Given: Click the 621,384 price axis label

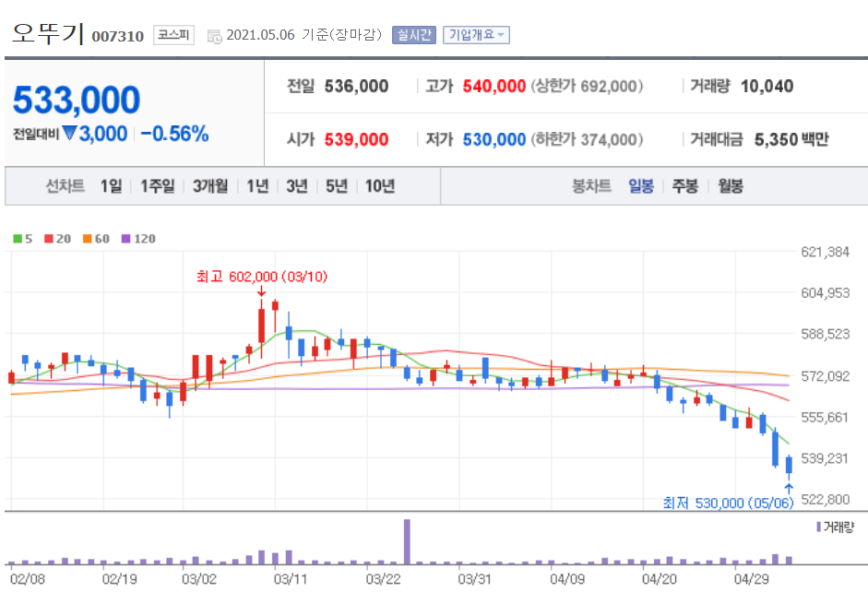Looking at the screenshot, I should (825, 252).
